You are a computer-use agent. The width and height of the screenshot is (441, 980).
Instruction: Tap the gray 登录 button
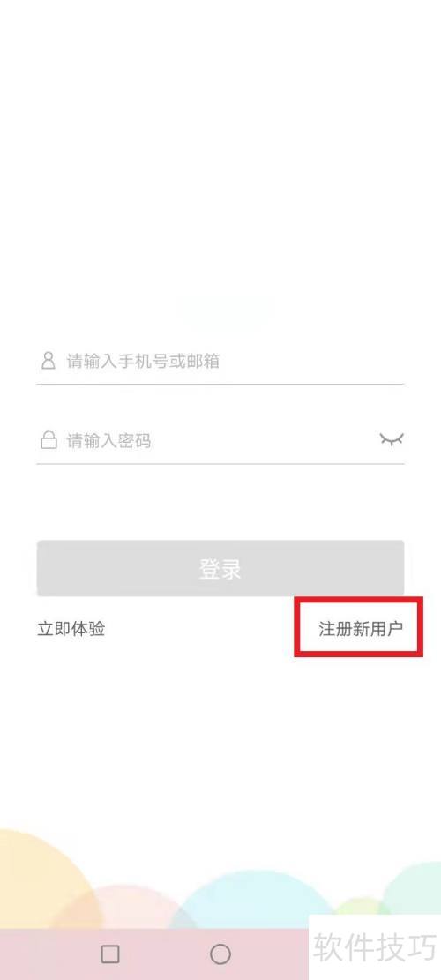tap(220, 568)
